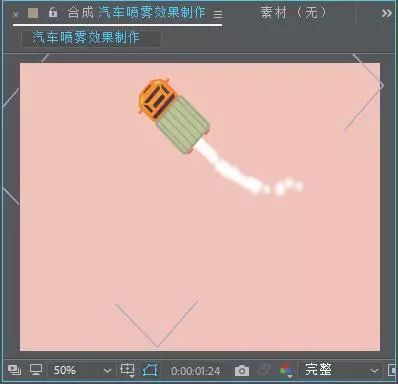Open the 完整 resolution dropdown
This screenshot has width=398, height=384.
click(x=341, y=370)
